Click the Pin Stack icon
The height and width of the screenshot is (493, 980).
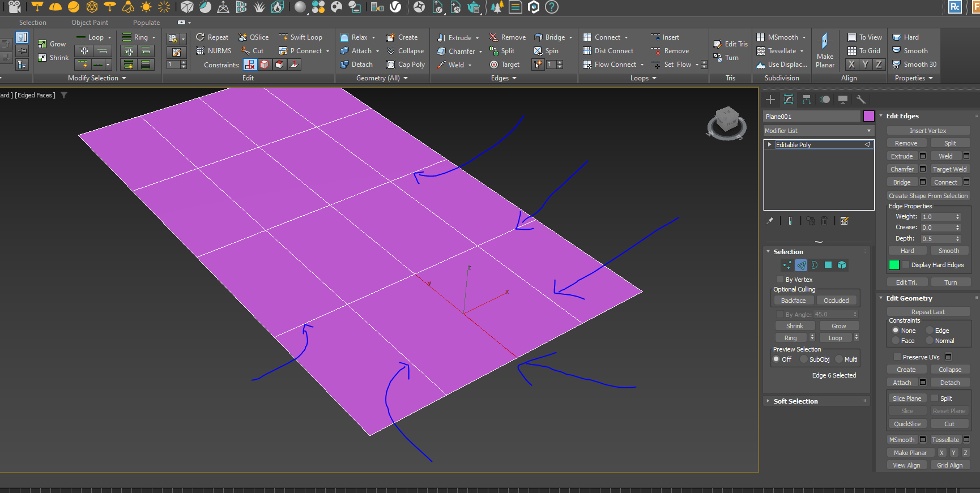tap(770, 221)
